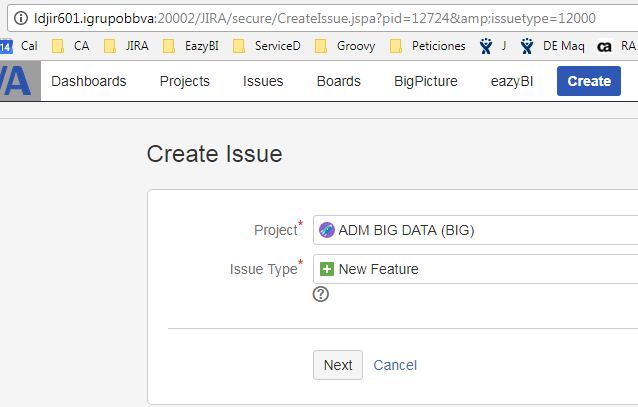Screen dimensions: 638x407
Task: Open the Issues menu
Action: tap(263, 81)
